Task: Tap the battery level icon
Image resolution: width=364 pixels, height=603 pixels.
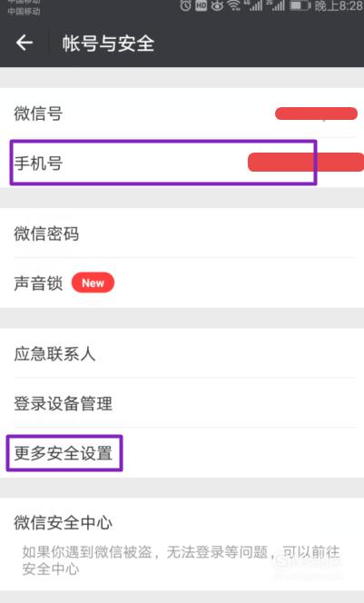Action: (300, 5)
